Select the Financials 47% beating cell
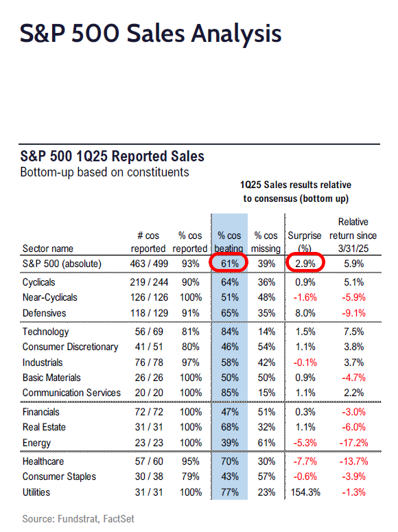 point(230,412)
